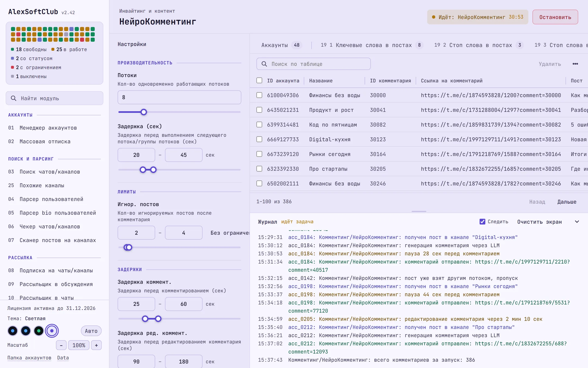This screenshot has height=368, width=588.
Task: Check the row for account 6100049306
Action: click(259, 95)
